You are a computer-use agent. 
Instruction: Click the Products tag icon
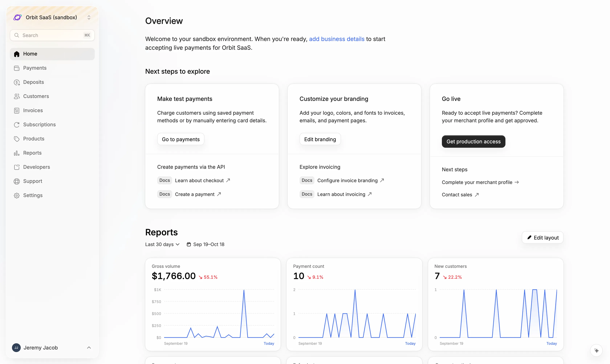coord(17,139)
